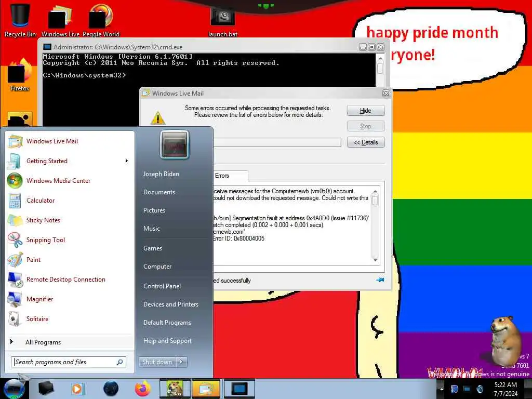The image size is (532, 399).
Task: Open Getting Started in Start menu
Action: [70, 161]
